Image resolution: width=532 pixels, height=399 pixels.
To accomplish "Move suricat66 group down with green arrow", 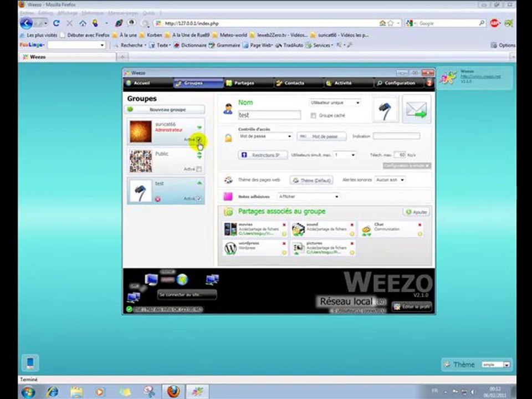I will (199, 127).
